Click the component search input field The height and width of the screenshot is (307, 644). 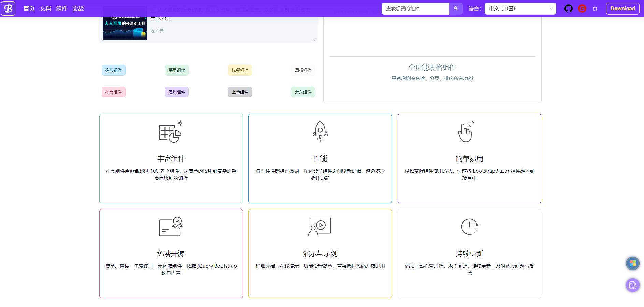point(415,9)
